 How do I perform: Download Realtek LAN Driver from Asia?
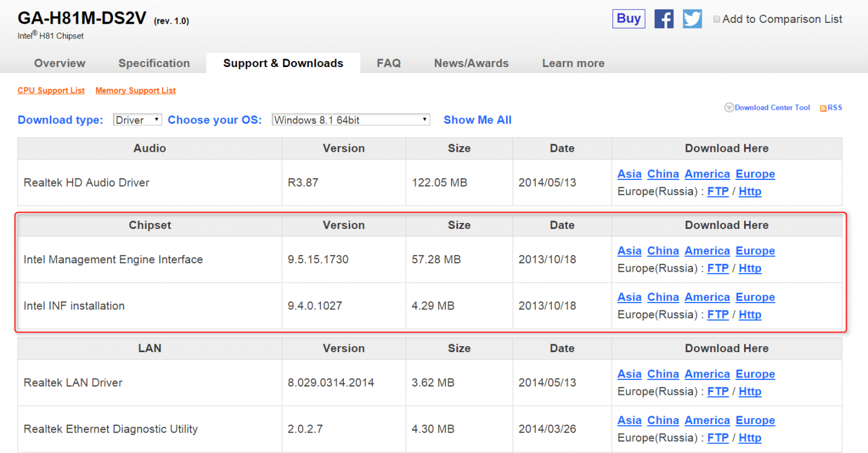point(629,374)
